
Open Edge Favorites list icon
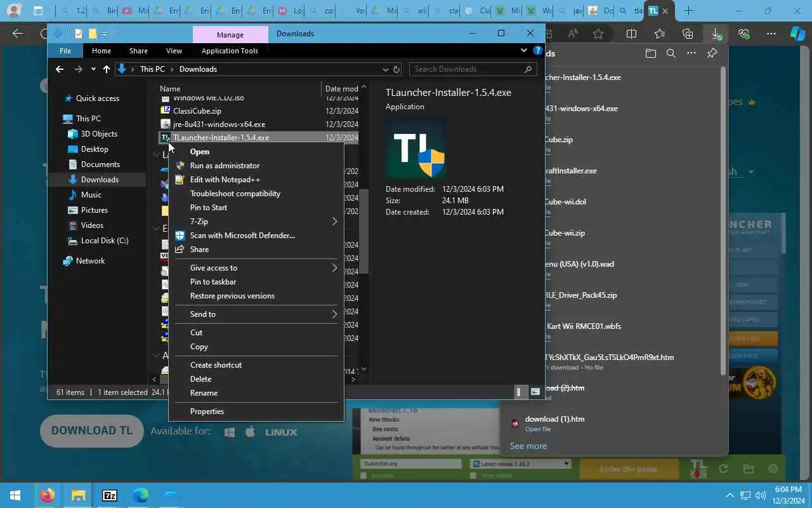click(660, 34)
